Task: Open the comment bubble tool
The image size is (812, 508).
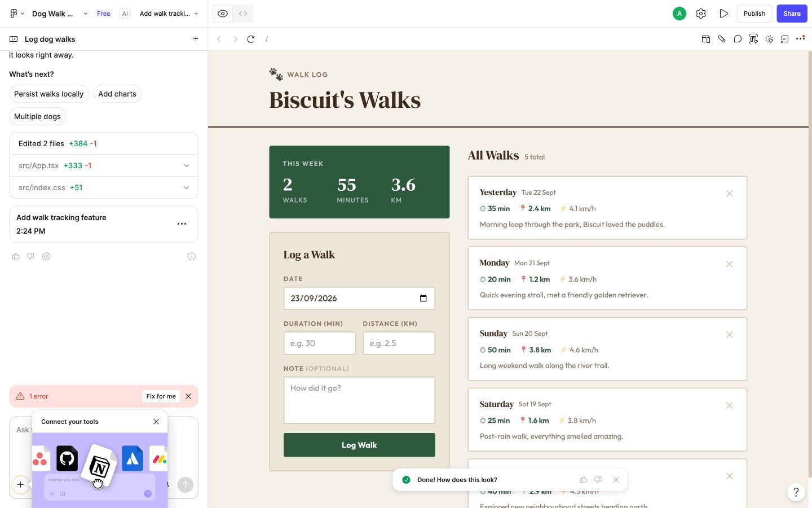Action: pyautogui.click(x=737, y=39)
